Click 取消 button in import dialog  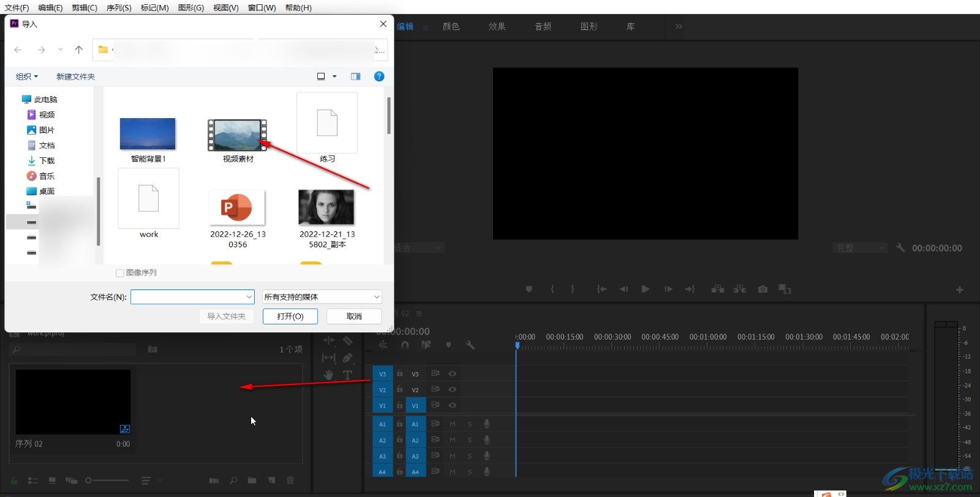tap(354, 316)
